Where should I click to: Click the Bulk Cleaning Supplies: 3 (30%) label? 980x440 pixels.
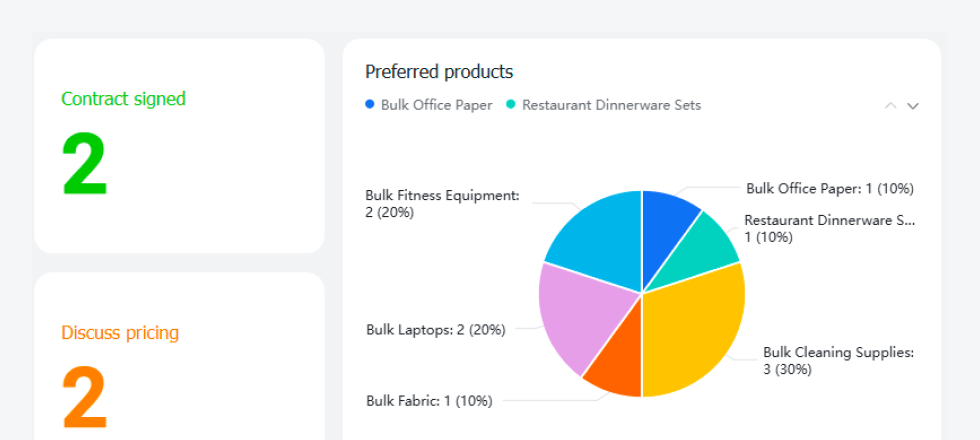(838, 361)
